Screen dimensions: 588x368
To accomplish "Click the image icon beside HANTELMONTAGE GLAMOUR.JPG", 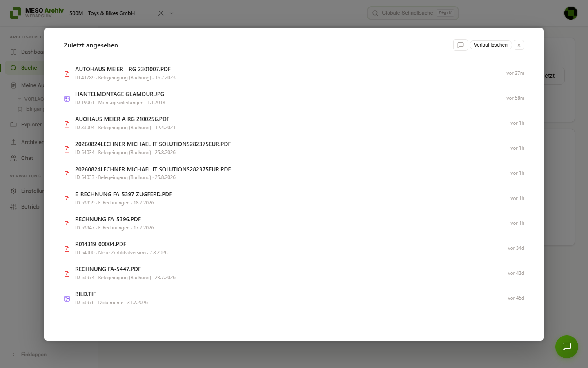I will click(x=67, y=99).
